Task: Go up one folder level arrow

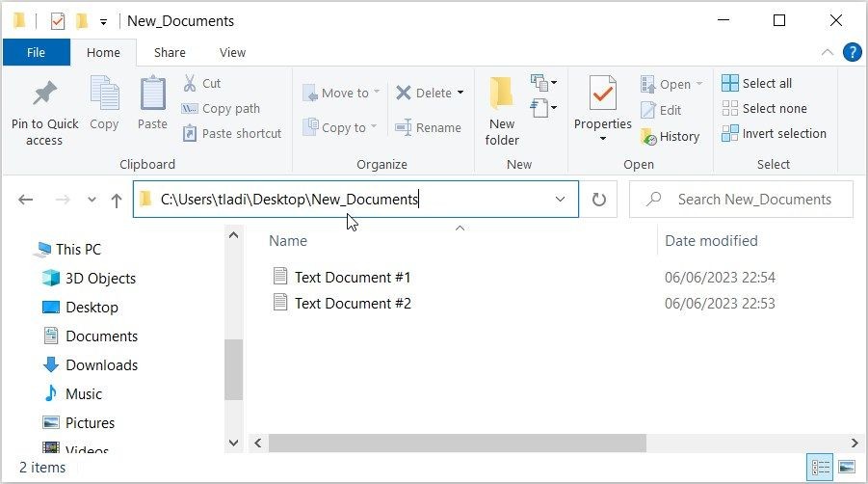Action: [x=117, y=200]
